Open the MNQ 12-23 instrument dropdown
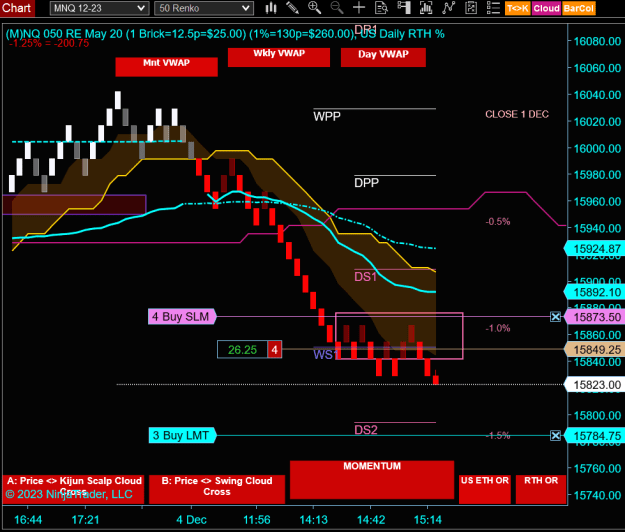 click(x=99, y=8)
